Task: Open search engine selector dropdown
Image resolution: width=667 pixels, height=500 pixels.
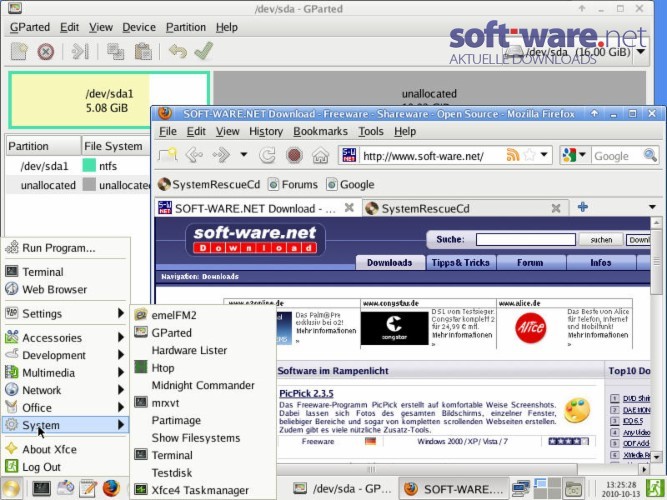Action: 582,154
